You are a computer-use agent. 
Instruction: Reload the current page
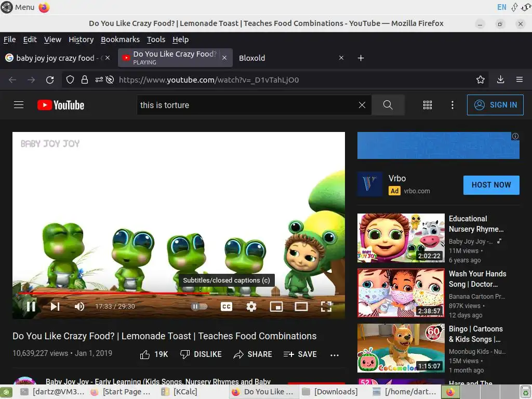point(50,79)
